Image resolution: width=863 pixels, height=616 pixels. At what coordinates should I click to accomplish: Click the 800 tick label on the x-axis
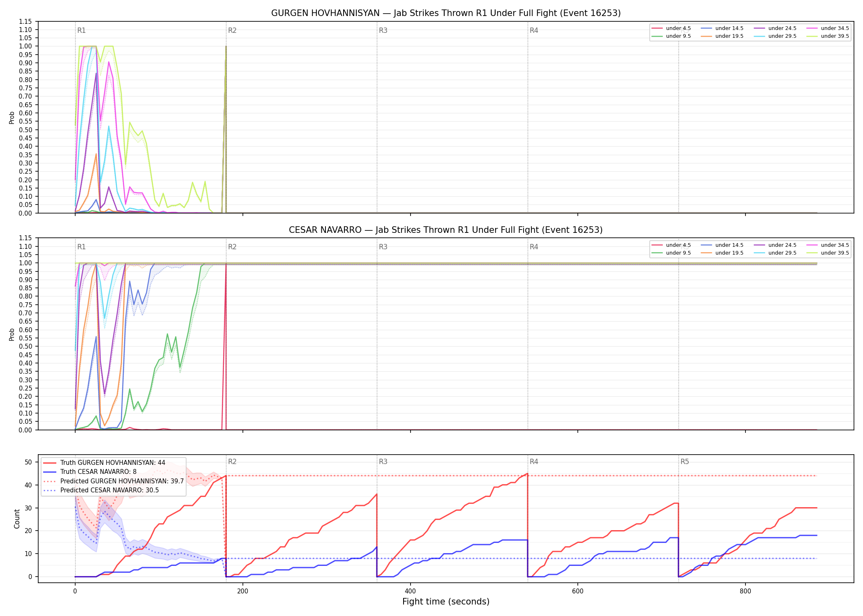point(745,591)
